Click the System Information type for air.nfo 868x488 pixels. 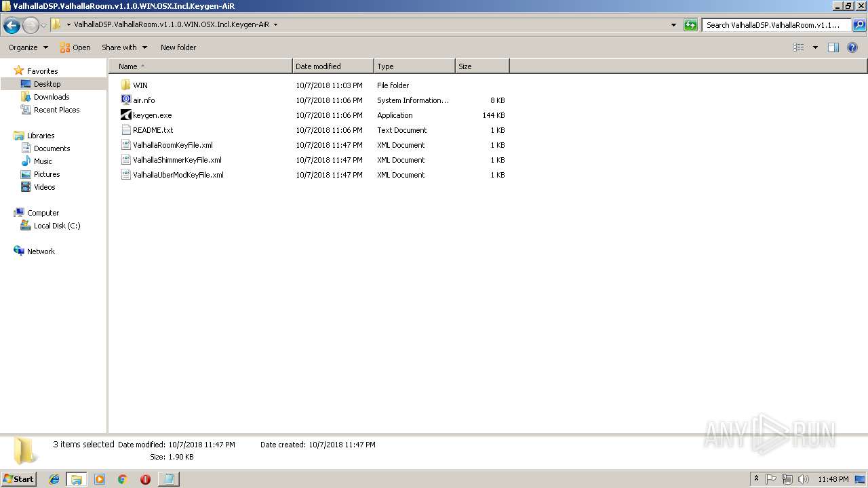click(x=413, y=100)
